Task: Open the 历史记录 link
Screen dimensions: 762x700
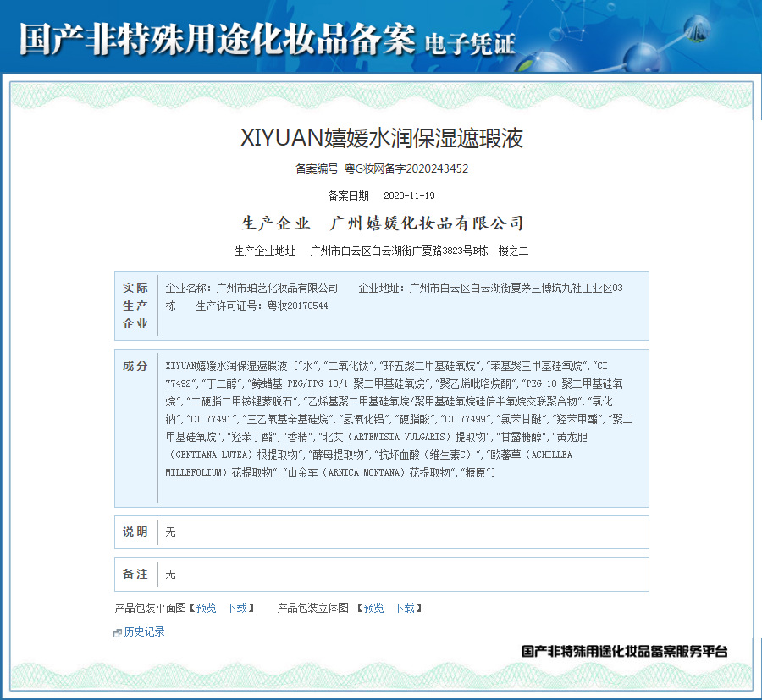Action: tap(144, 632)
